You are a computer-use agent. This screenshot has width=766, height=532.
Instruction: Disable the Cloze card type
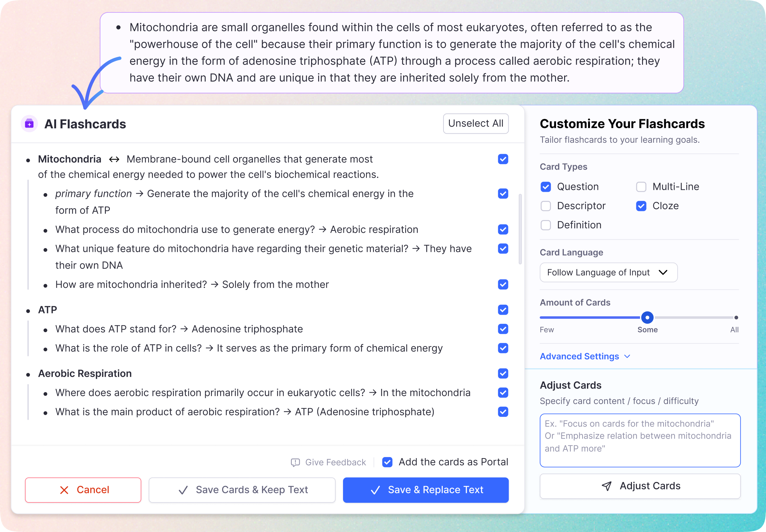pos(641,206)
